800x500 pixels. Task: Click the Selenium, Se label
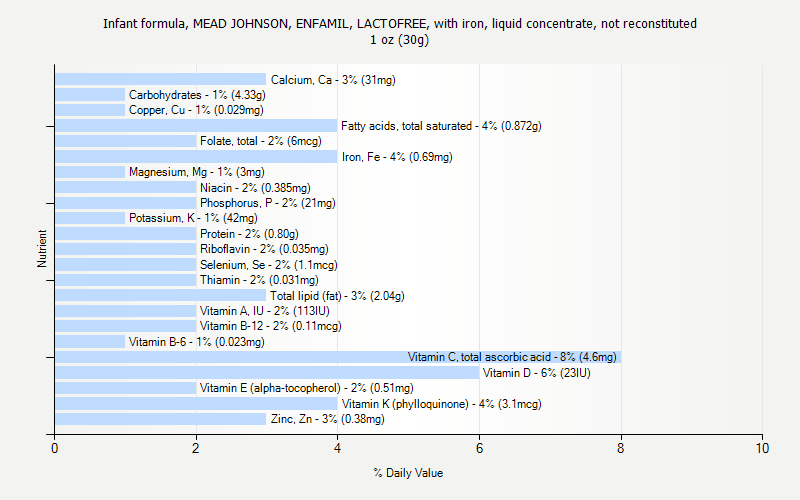pyautogui.click(x=268, y=265)
